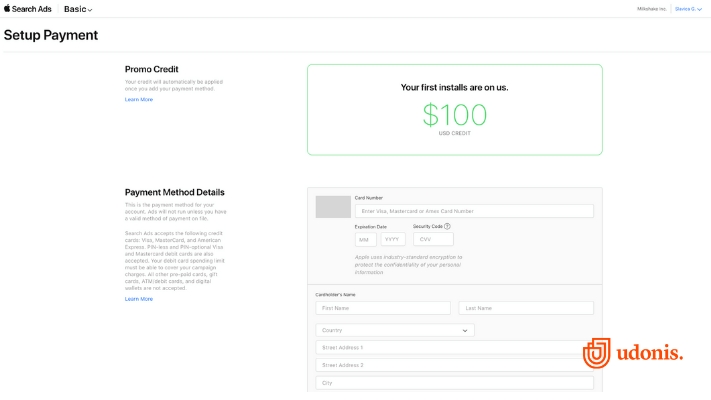Image resolution: width=711 pixels, height=400 pixels.
Task: Focus the expiration year YYYY field
Action: click(392, 240)
